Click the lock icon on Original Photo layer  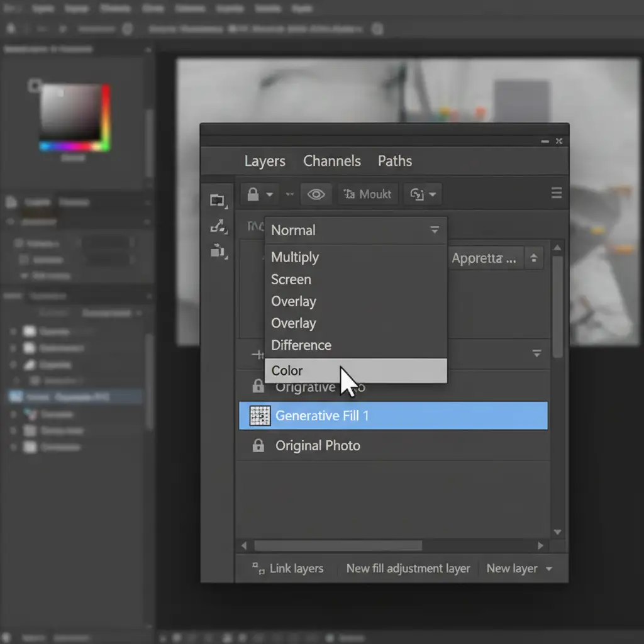[258, 446]
